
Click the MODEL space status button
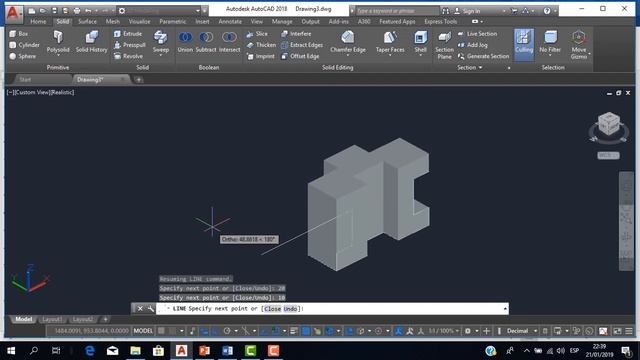pyautogui.click(x=143, y=331)
